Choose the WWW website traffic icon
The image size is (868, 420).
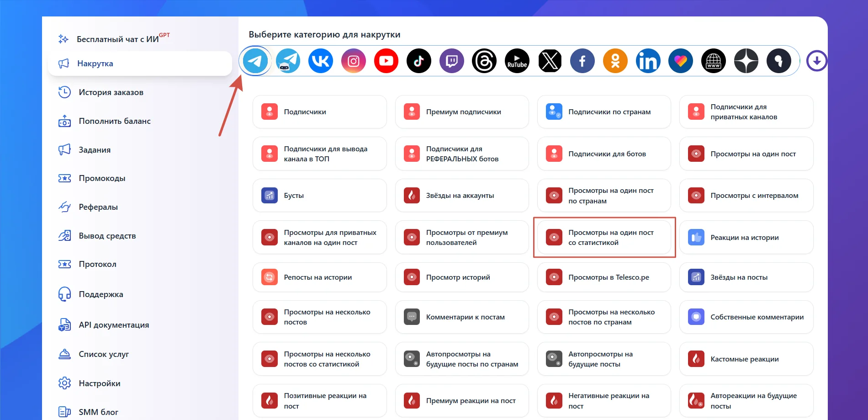point(714,61)
